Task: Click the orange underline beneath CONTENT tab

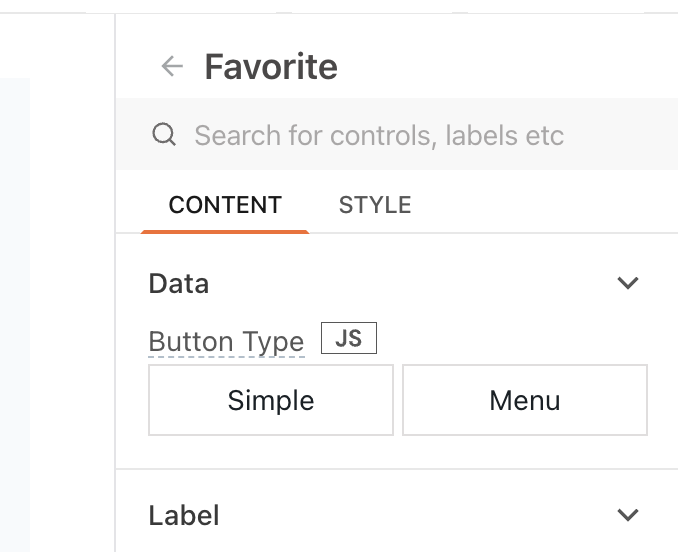Action: pos(225,231)
